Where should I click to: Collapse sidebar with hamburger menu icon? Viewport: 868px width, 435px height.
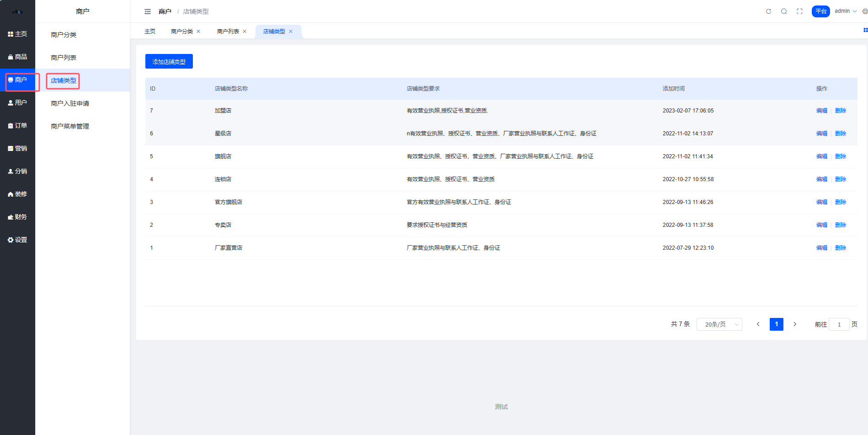point(148,11)
